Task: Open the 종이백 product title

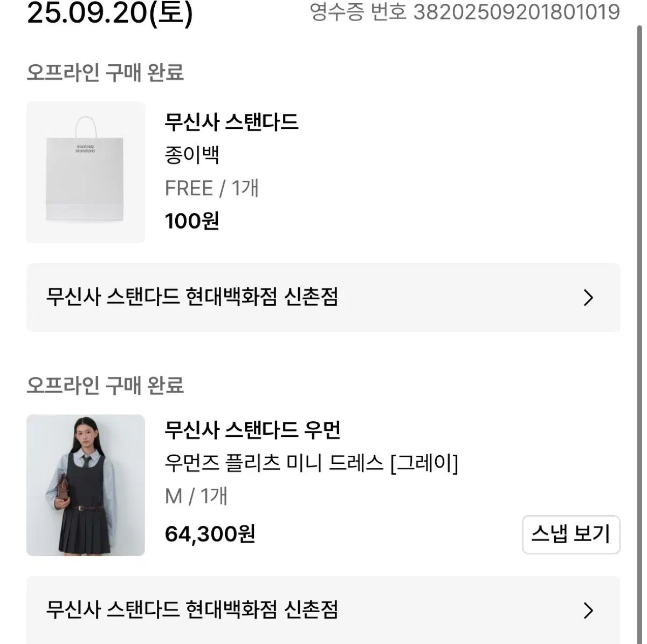Action: tap(192, 155)
